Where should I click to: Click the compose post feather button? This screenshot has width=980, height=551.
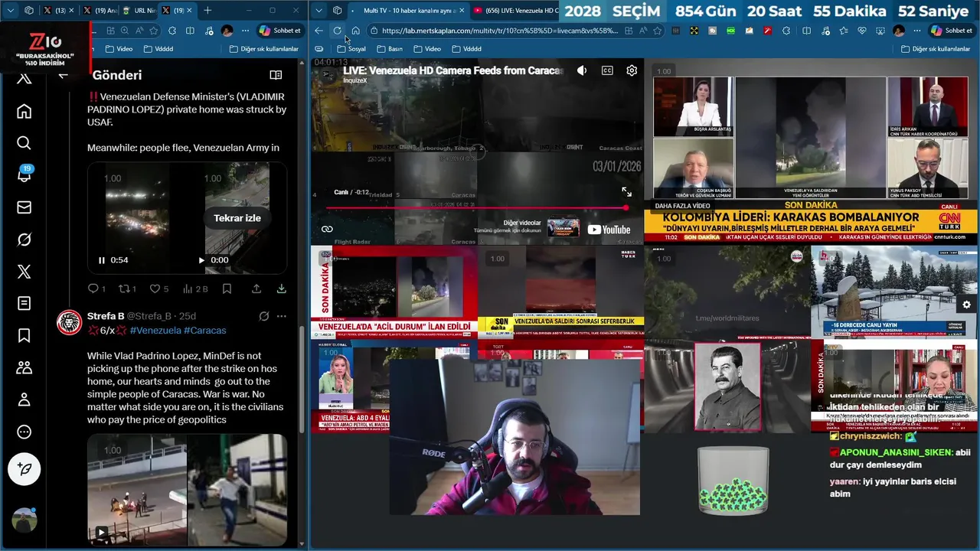pos(24,469)
